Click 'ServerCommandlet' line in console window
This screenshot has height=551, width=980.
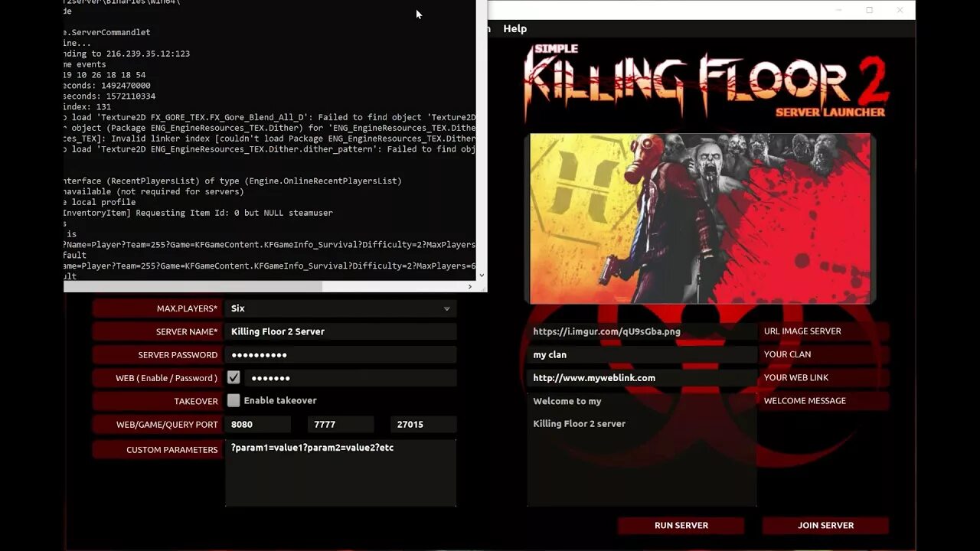[107, 33]
